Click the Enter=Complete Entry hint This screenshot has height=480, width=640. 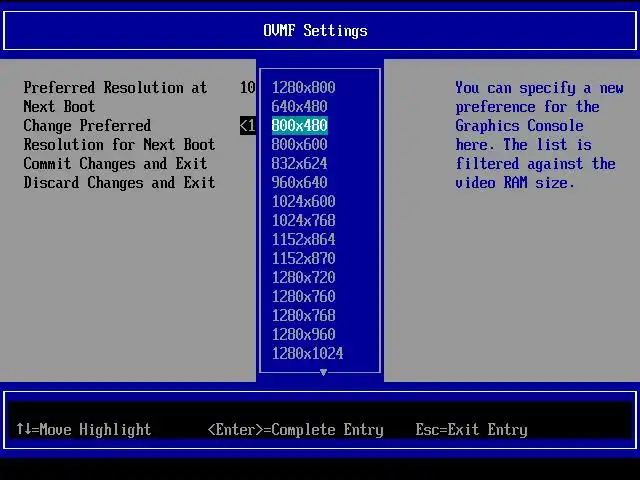click(296, 429)
